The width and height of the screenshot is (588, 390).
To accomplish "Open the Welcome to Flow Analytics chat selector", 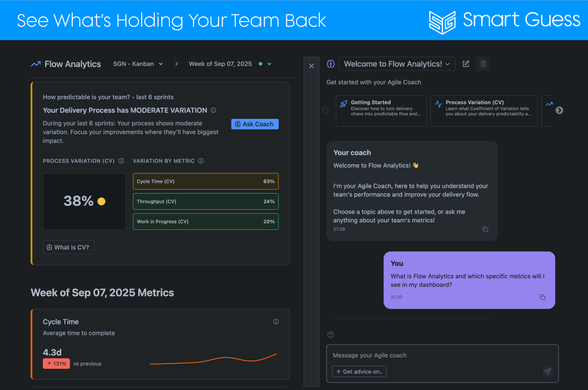I will (x=396, y=64).
